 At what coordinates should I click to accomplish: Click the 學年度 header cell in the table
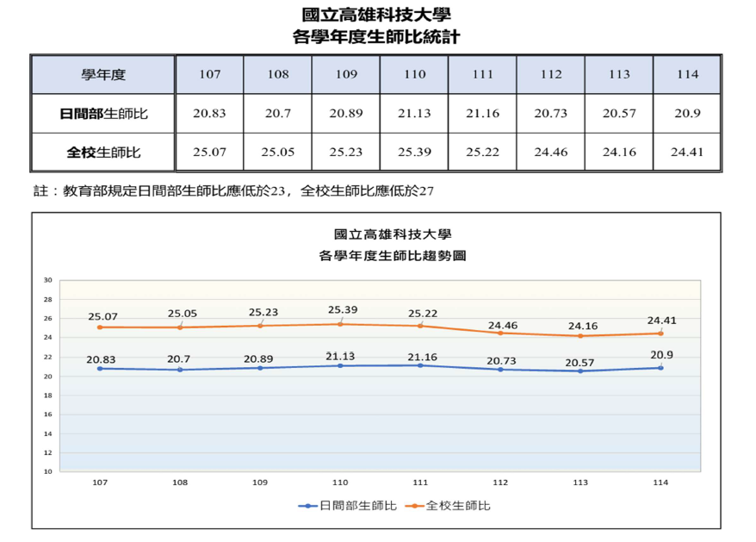click(103, 75)
